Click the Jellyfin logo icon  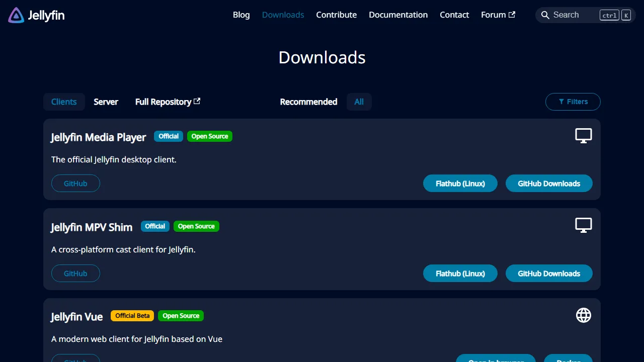[x=15, y=15]
